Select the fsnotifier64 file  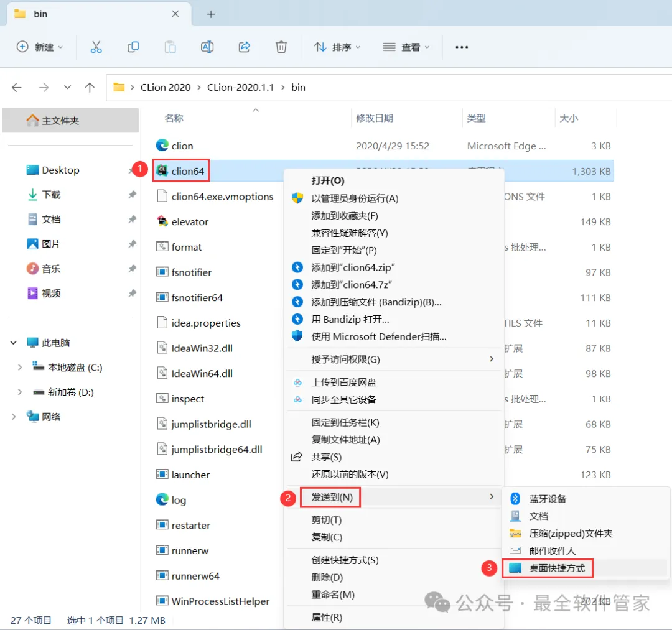[x=197, y=298]
